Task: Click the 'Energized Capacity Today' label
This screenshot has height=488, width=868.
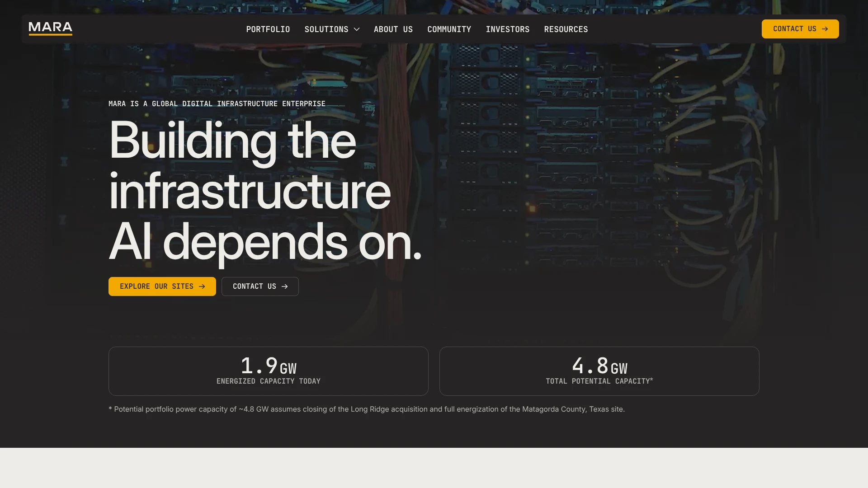Action: [269, 381]
